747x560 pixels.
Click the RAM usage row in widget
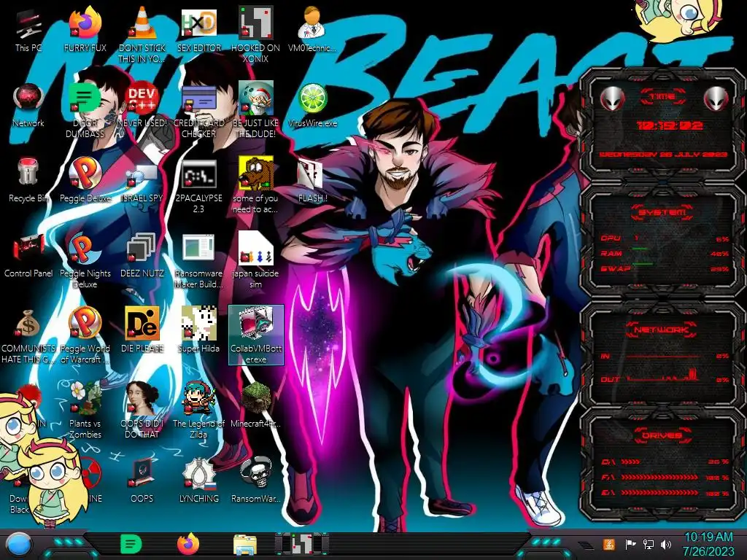[665, 253]
